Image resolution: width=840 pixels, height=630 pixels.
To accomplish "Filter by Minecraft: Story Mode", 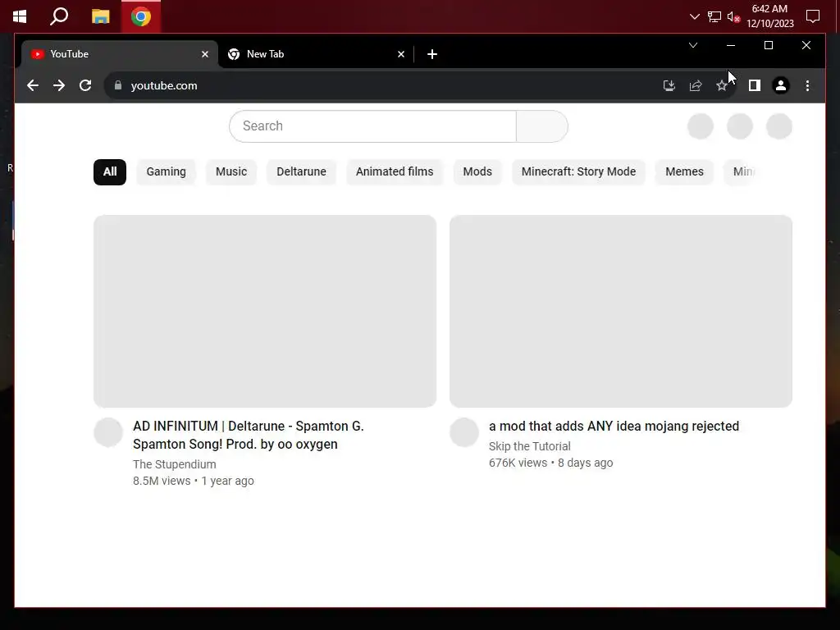I will click(578, 172).
